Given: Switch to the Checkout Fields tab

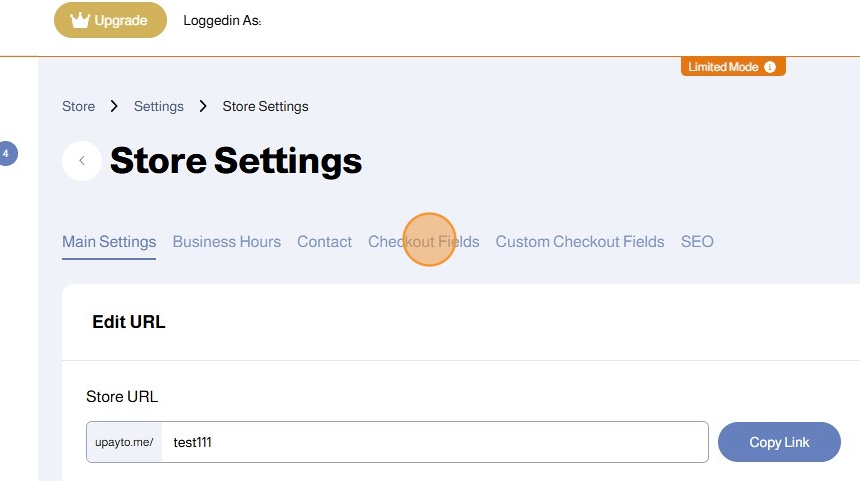Looking at the screenshot, I should 423,242.
